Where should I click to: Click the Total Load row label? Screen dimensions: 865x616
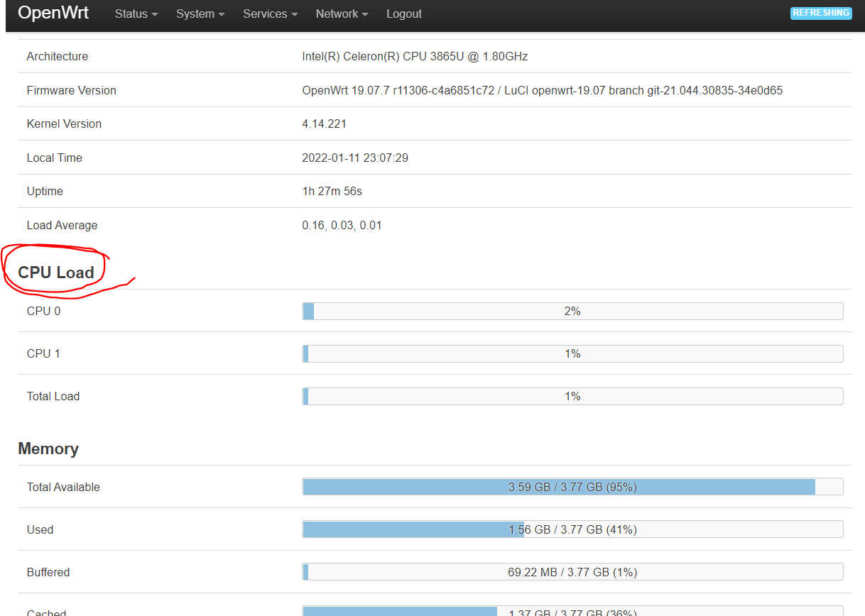(53, 396)
